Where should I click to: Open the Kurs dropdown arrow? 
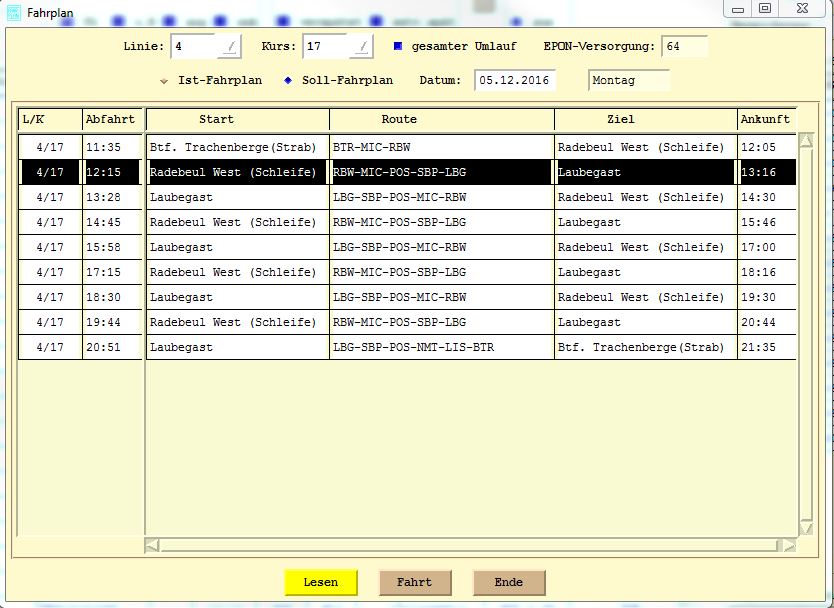pos(362,46)
